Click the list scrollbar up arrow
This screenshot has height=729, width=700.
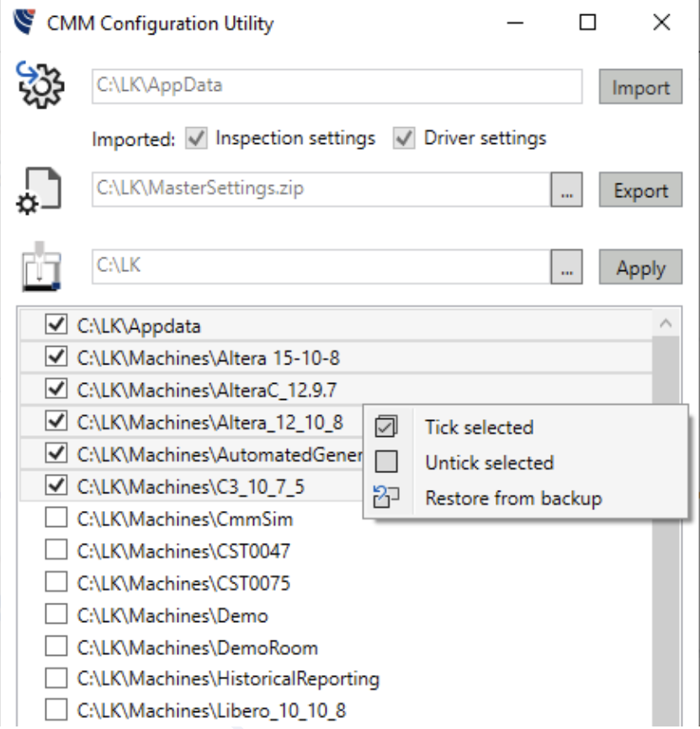[x=666, y=323]
